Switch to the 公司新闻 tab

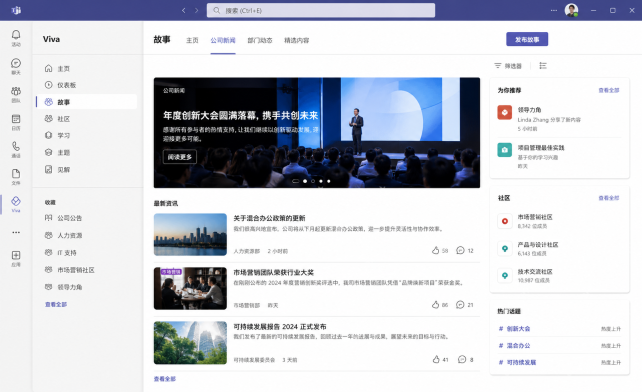tap(223, 40)
